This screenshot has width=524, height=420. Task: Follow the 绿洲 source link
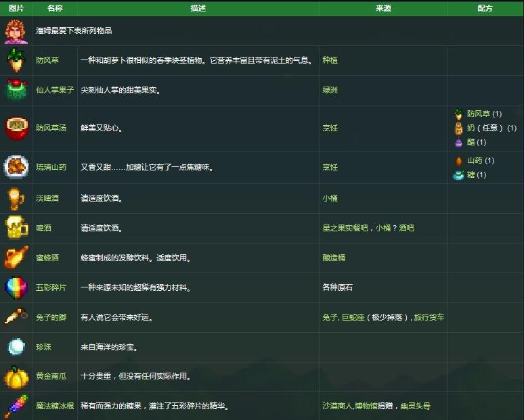[330, 90]
